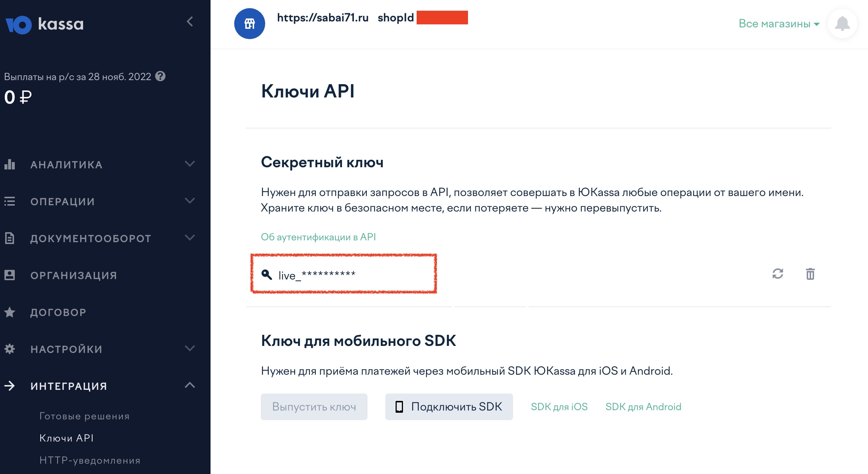
Task: Click the Выпустить ключ button
Action: coord(314,407)
